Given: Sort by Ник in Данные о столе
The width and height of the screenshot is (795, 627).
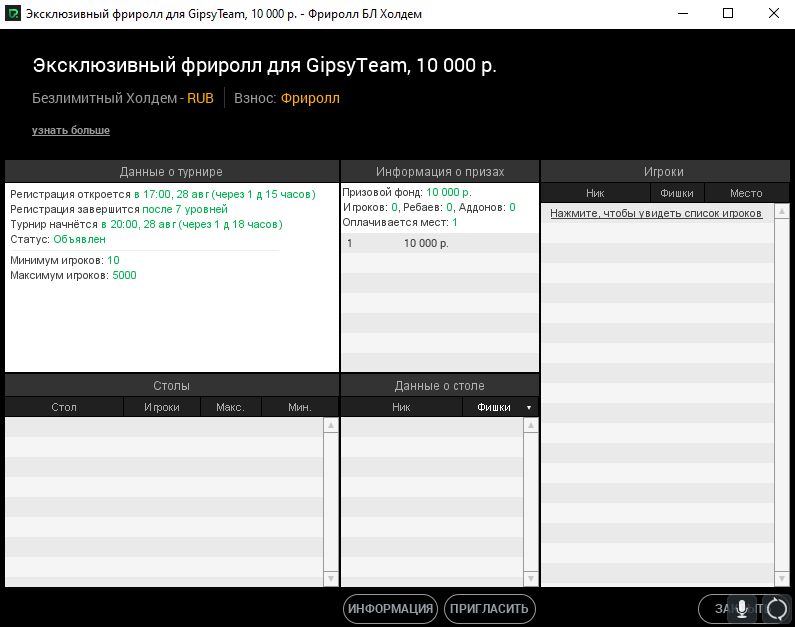Looking at the screenshot, I should [x=401, y=407].
